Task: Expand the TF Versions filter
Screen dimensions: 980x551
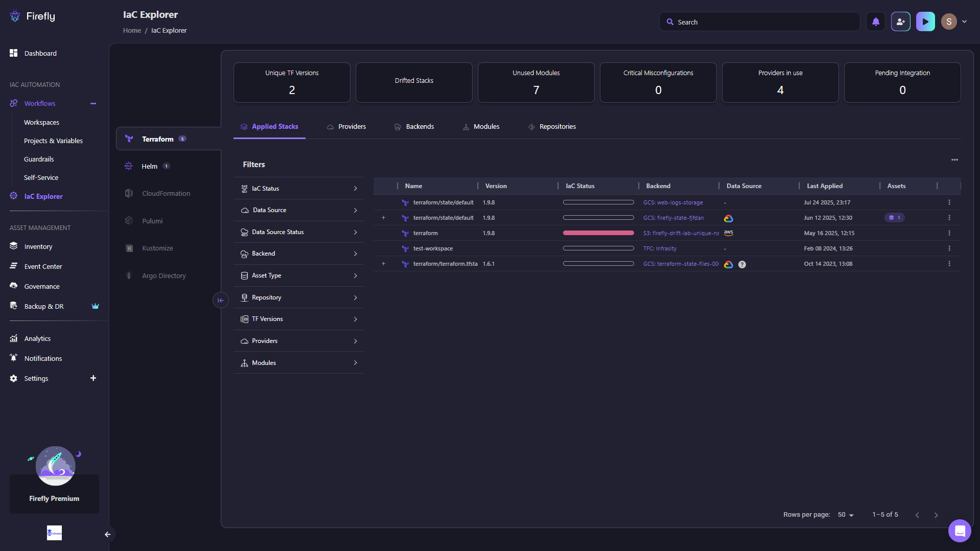Action: tap(299, 319)
